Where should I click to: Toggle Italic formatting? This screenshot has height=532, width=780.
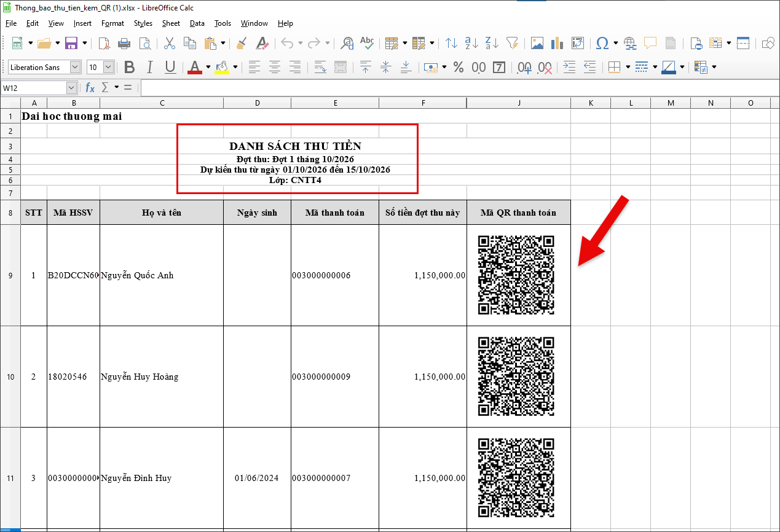coord(150,67)
